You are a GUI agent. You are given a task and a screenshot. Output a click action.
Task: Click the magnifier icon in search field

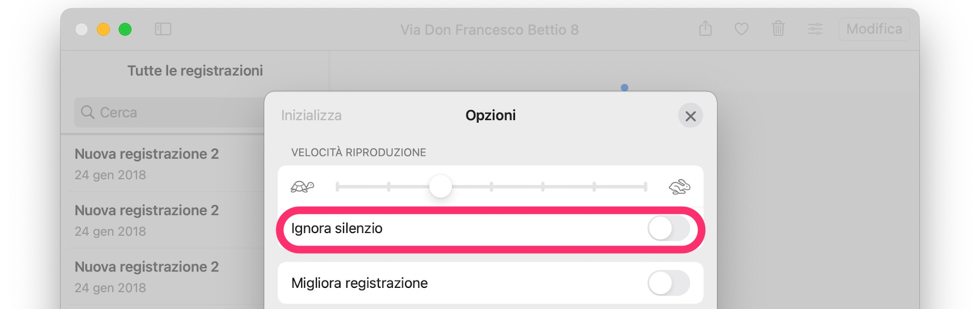coord(88,112)
